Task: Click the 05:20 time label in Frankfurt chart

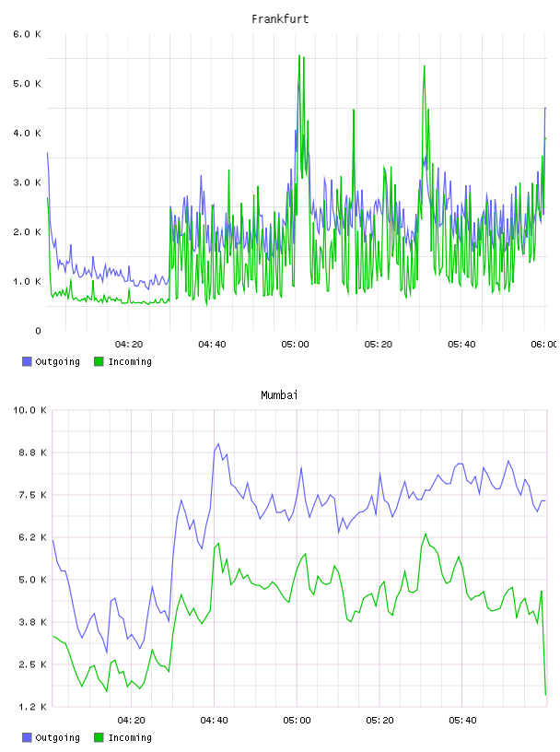Action: [379, 345]
